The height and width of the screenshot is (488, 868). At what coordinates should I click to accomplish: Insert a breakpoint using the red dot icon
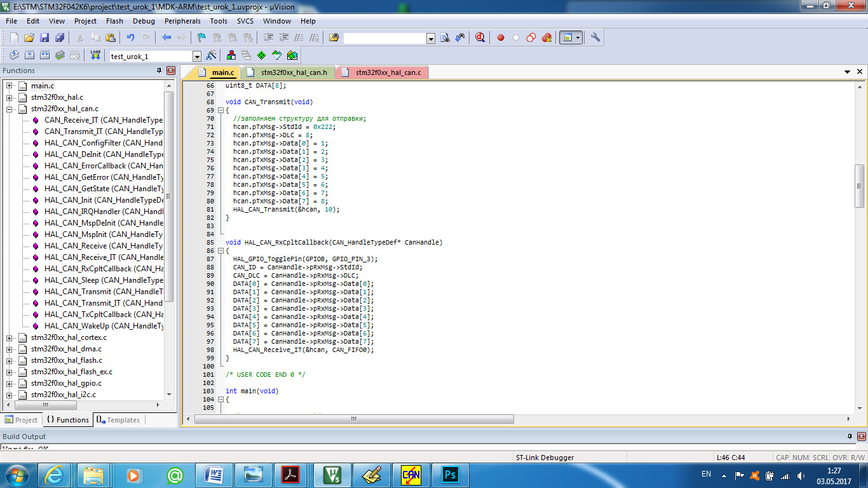pos(501,37)
